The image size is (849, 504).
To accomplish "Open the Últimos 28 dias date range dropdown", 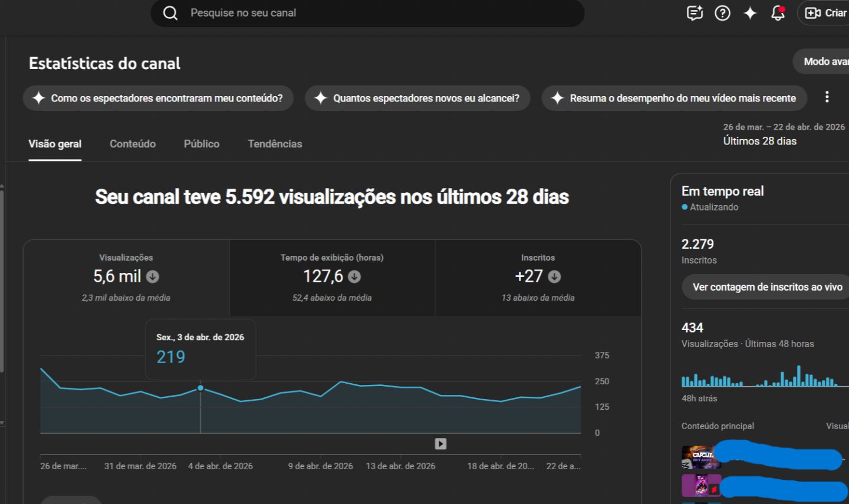I will pyautogui.click(x=784, y=134).
